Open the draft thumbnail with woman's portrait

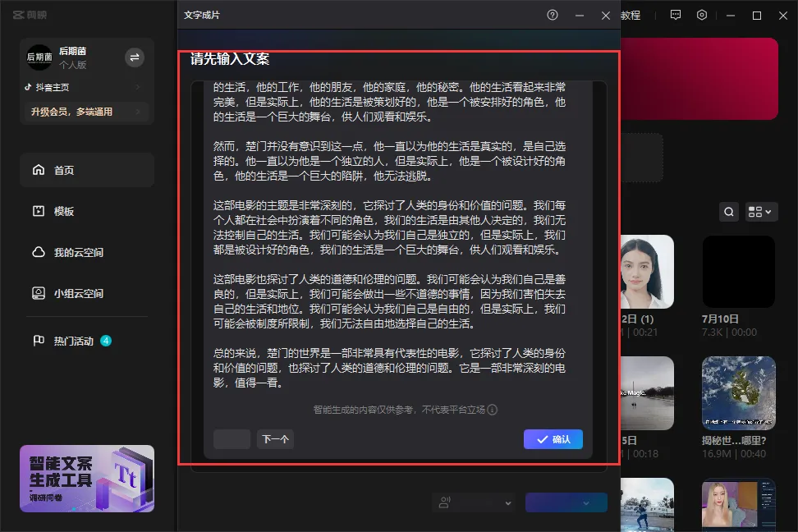click(647, 272)
